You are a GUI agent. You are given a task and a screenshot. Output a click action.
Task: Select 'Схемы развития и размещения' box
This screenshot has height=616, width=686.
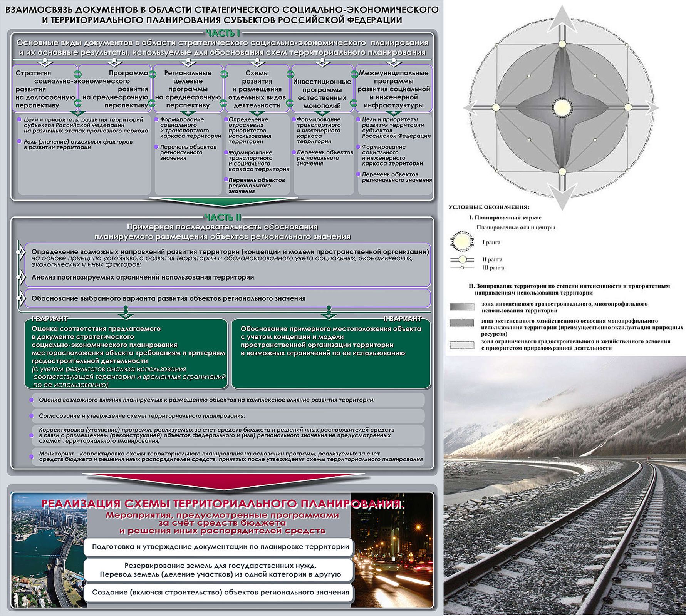[257, 89]
